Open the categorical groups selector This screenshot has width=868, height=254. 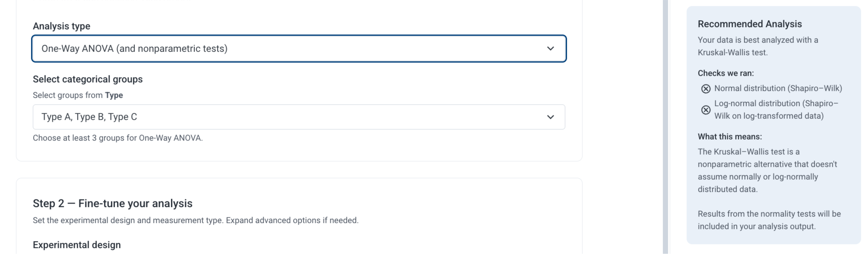299,117
